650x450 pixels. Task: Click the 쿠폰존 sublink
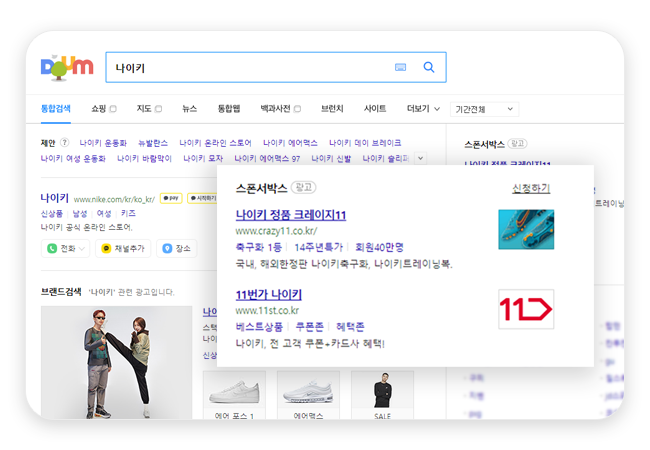click(309, 327)
